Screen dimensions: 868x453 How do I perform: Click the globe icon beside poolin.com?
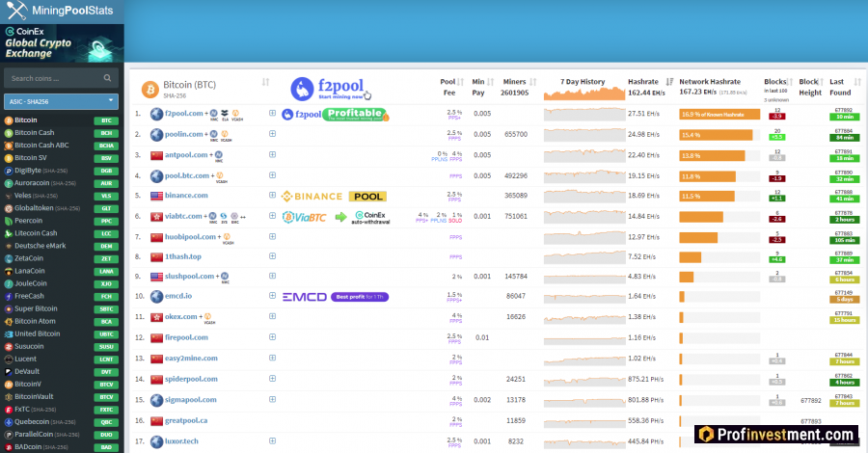[156, 134]
